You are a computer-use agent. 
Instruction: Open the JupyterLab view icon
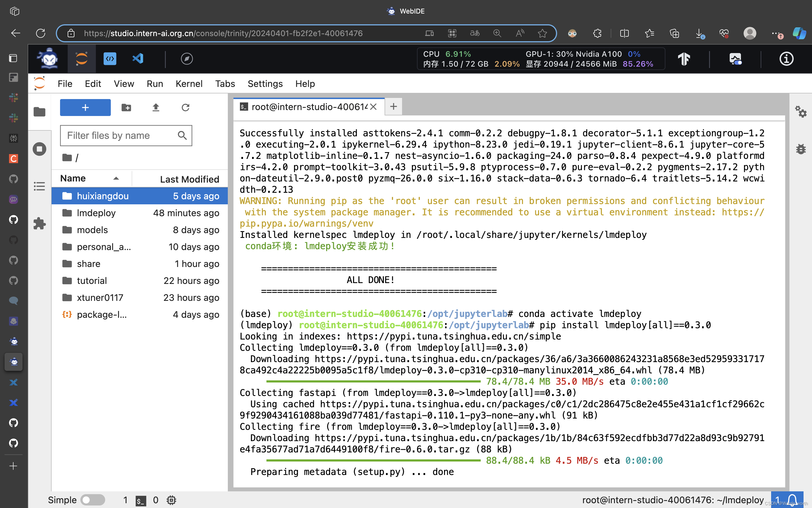81,59
